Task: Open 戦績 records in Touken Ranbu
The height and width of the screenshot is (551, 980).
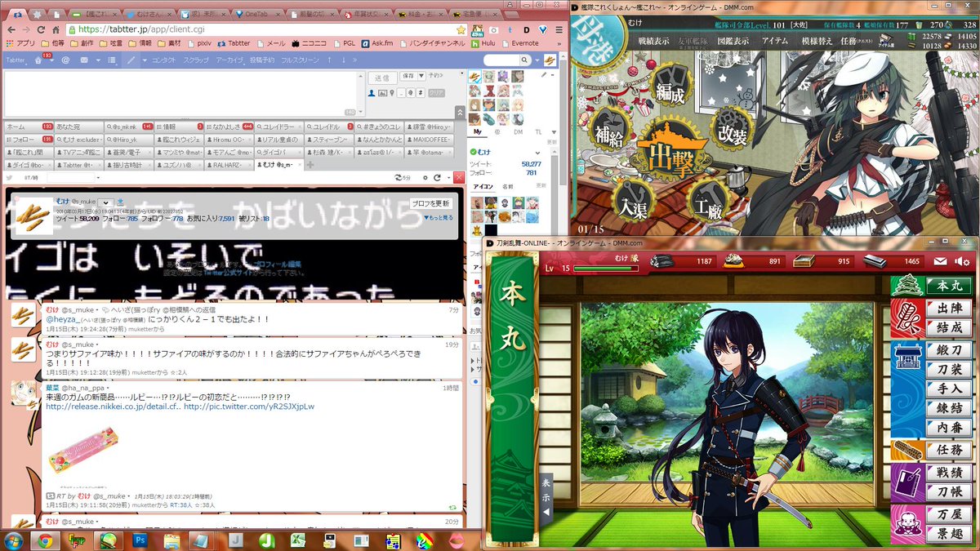Action: tap(951, 473)
